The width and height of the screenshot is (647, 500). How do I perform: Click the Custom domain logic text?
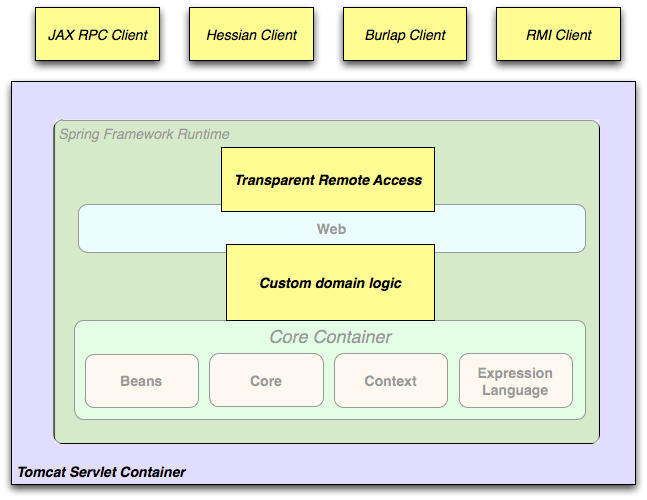(x=331, y=283)
